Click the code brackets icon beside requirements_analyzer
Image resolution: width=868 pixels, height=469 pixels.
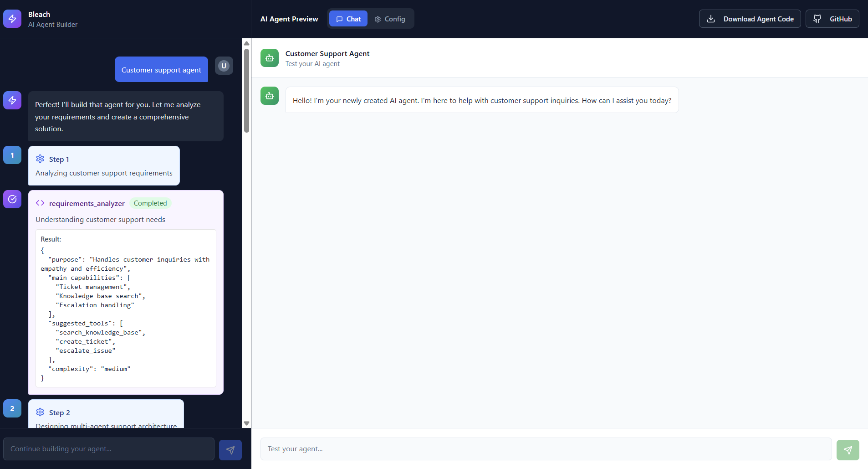point(40,203)
